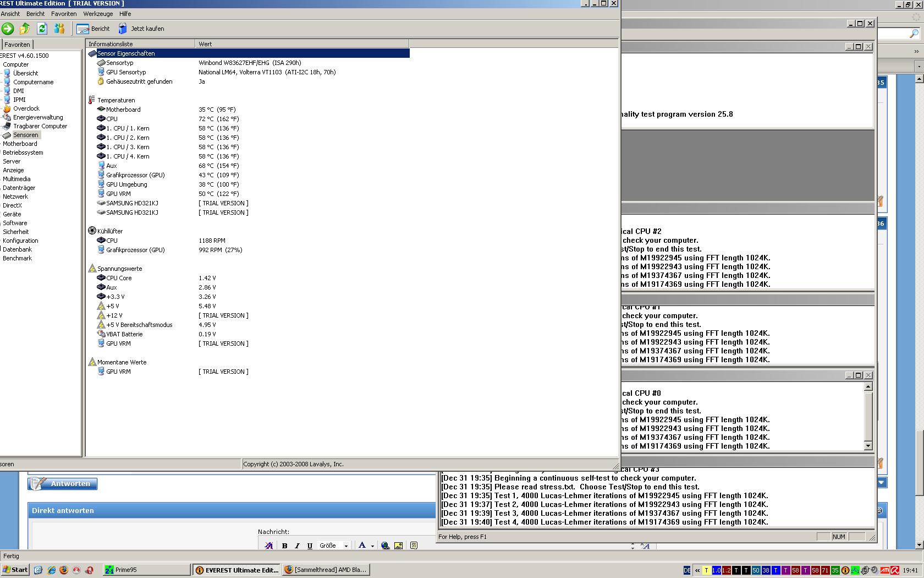Screen dimensions: 924x578
Task: Open the Hilfe menu
Action: (125, 14)
